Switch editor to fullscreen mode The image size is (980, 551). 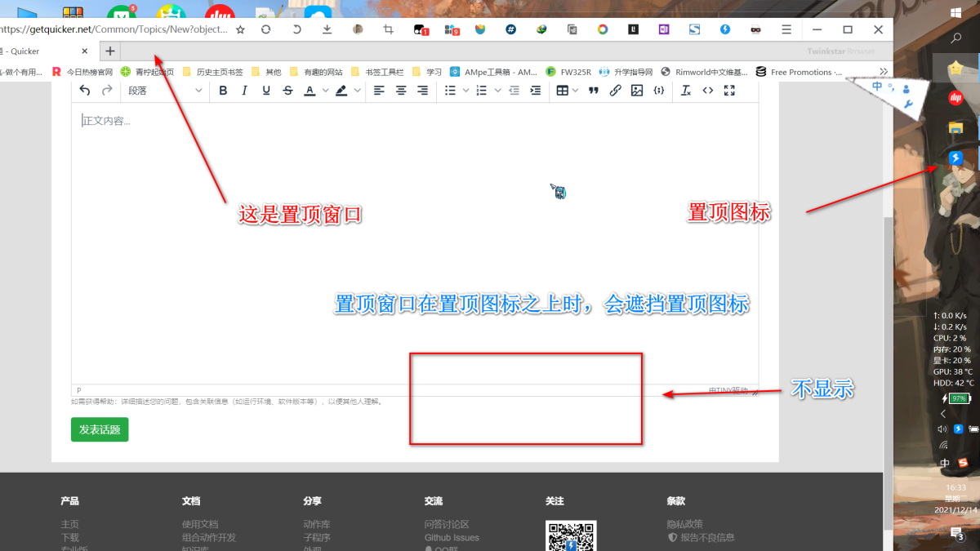point(730,91)
